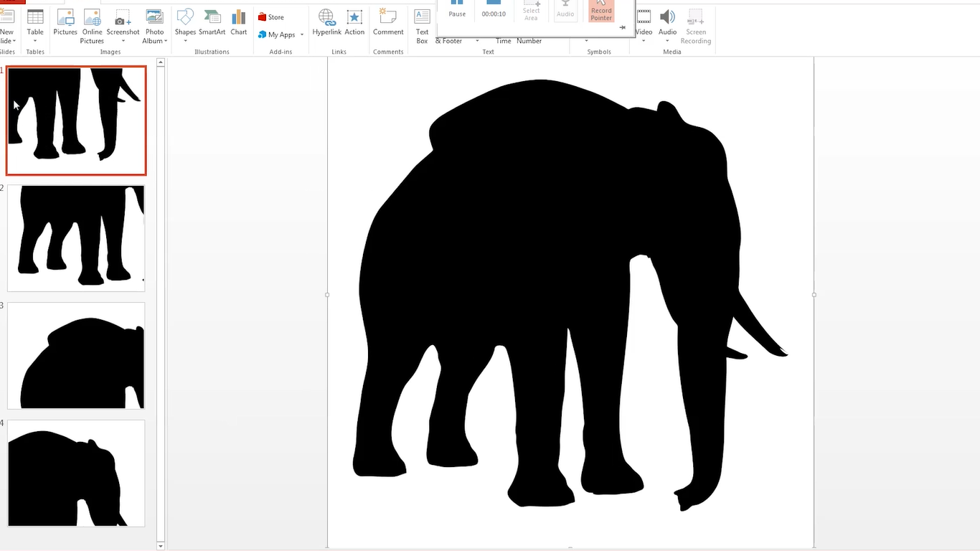Insert a SmartArt graphic
This screenshot has height=551, width=980.
(212, 23)
